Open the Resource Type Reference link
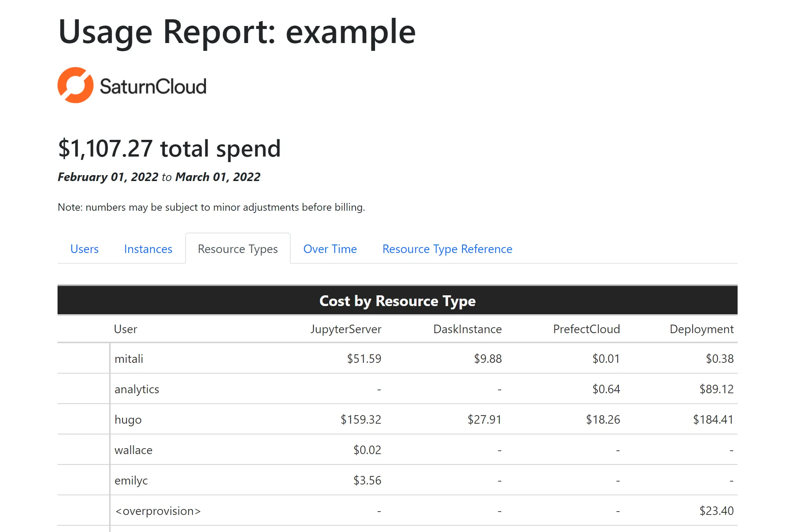Image resolution: width=797 pixels, height=532 pixels. click(447, 249)
